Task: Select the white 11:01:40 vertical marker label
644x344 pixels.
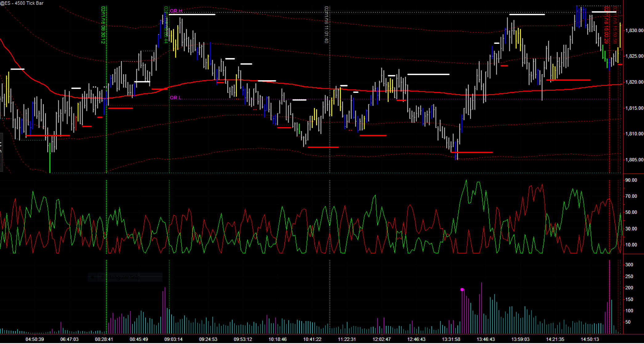Action: (326, 25)
